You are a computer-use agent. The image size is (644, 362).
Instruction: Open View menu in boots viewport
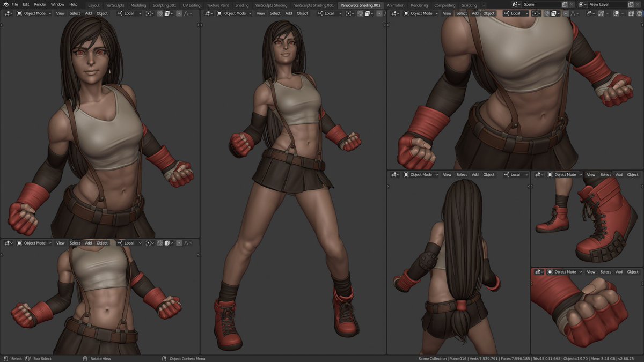[591, 174]
